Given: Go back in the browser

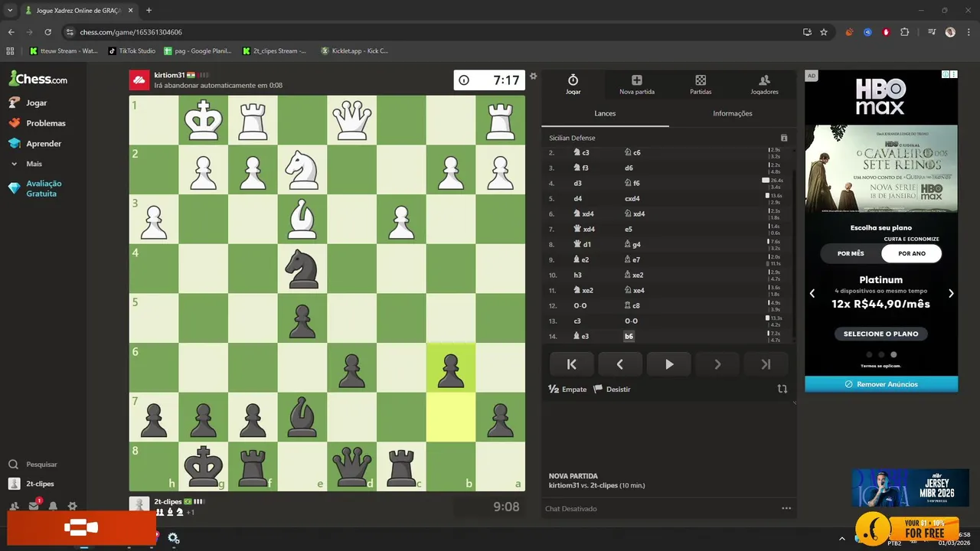Looking at the screenshot, I should pyautogui.click(x=11, y=32).
